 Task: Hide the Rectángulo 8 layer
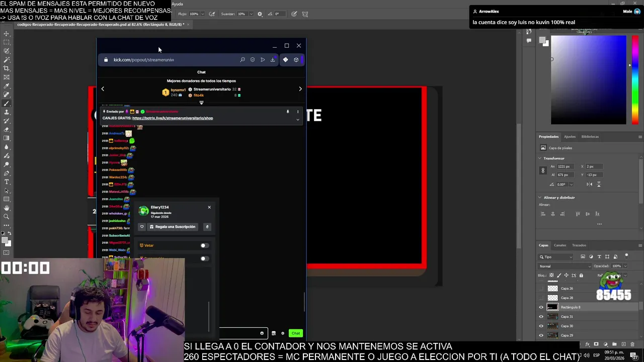[541, 307]
